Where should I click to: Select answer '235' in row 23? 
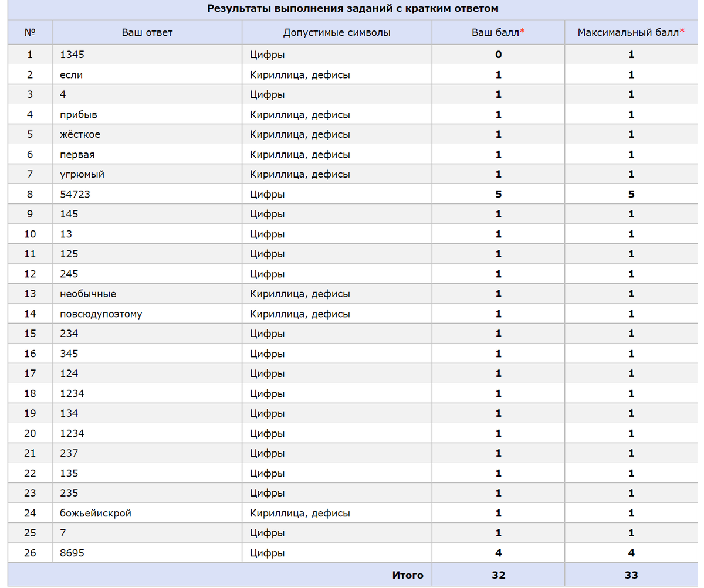tap(69, 493)
